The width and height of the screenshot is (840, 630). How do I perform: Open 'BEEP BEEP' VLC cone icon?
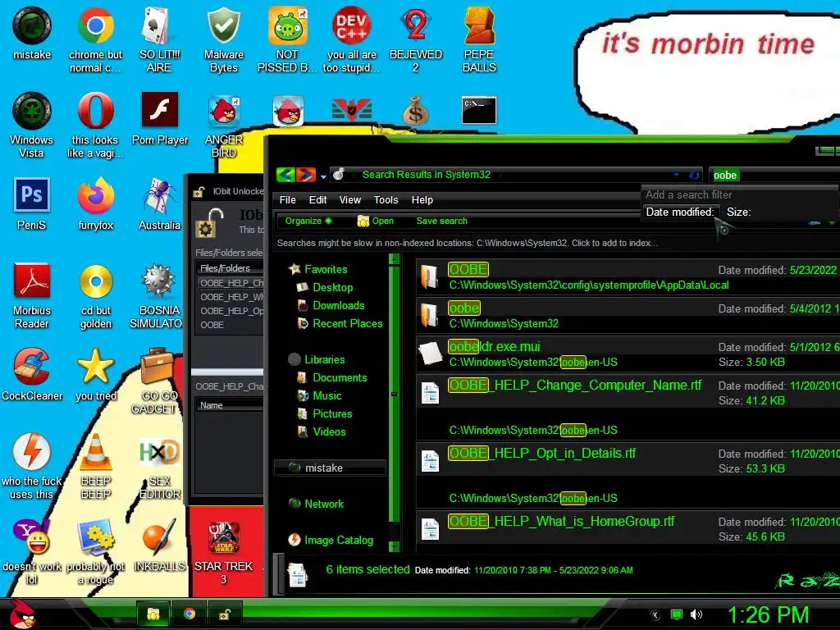click(96, 466)
